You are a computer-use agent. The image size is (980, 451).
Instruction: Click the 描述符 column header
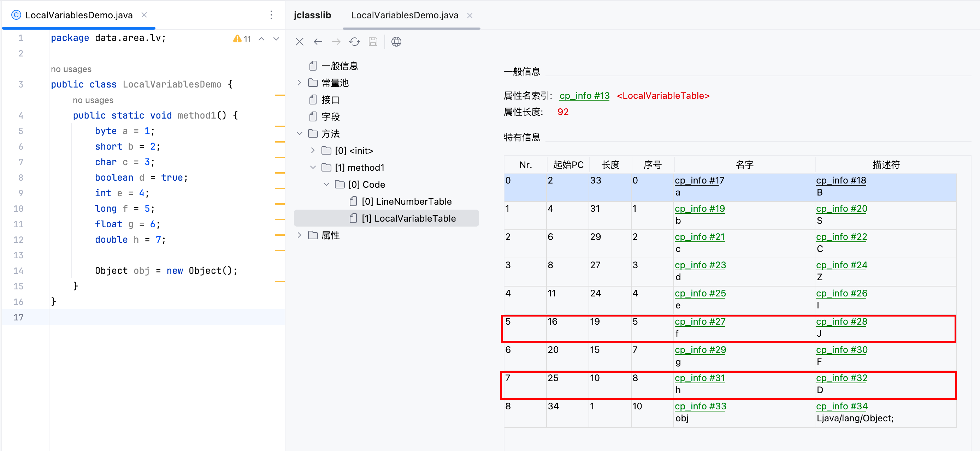pyautogui.click(x=886, y=164)
